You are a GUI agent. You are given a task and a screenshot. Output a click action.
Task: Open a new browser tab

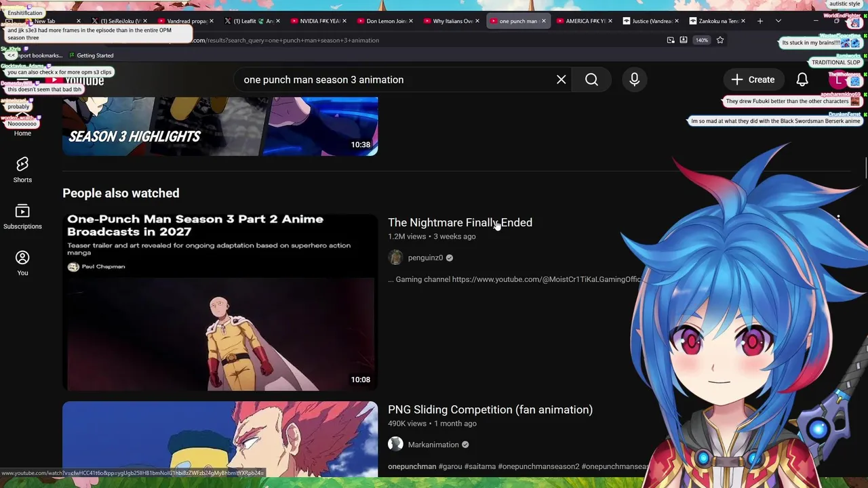[x=760, y=21]
